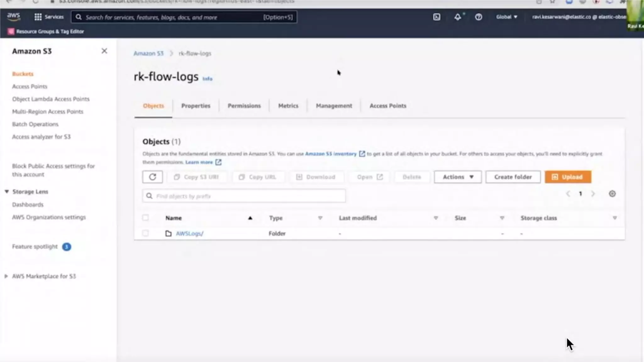Open the AWSLogs/ folder link
The width and height of the screenshot is (644, 362).
coord(190,233)
